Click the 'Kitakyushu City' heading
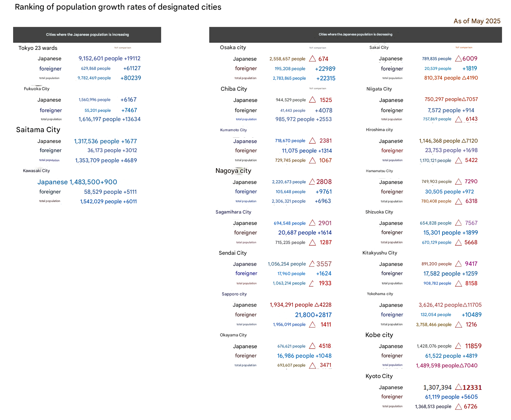The height and width of the screenshot is (420, 511). [380, 253]
